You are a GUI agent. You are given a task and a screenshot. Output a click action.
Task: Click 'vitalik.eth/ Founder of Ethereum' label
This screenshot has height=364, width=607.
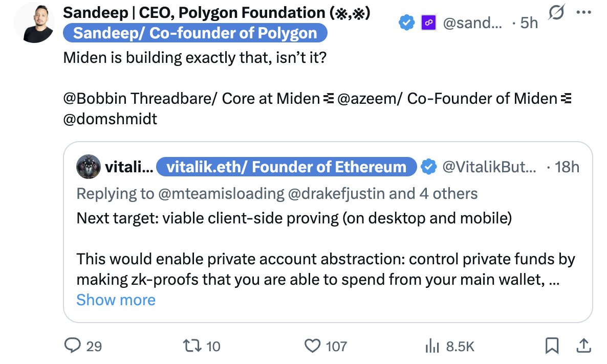[286, 167]
